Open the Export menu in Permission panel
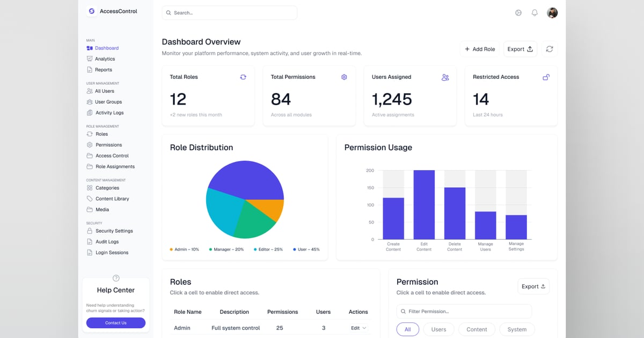The height and width of the screenshot is (338, 644). click(x=533, y=286)
